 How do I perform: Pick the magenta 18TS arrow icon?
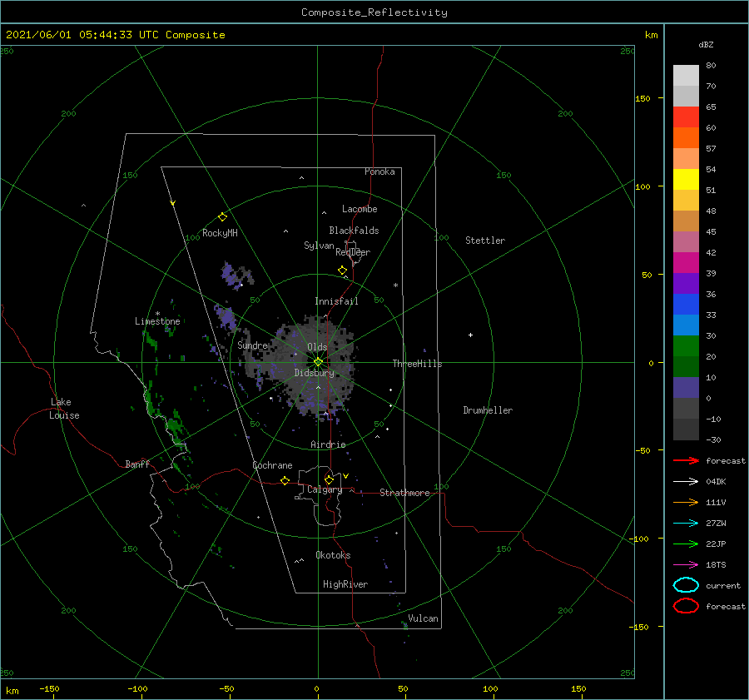pos(686,565)
